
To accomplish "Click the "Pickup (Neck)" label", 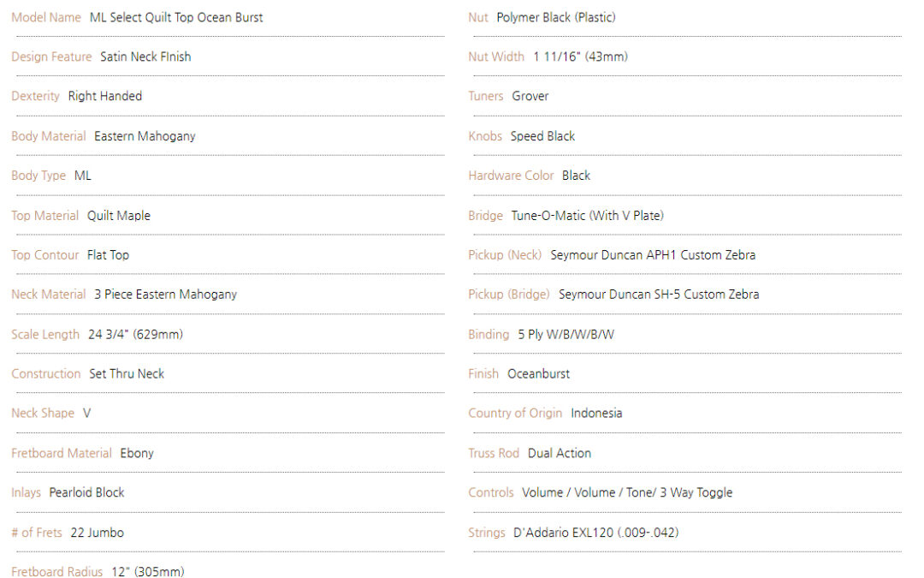I will tap(505, 255).
